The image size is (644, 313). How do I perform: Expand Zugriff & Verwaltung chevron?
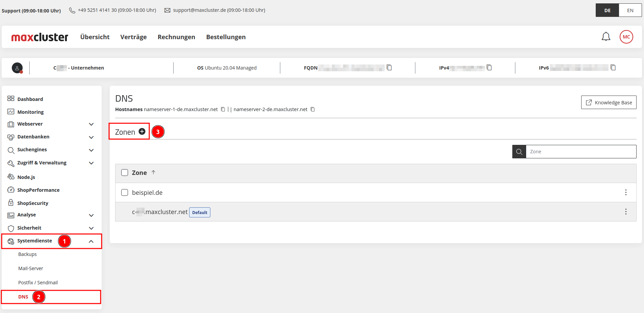coord(91,163)
